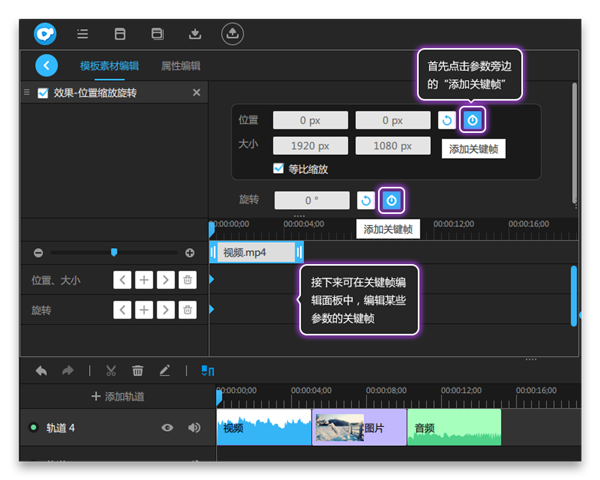Zoom out keyframe timeline with minus icon

38,253
